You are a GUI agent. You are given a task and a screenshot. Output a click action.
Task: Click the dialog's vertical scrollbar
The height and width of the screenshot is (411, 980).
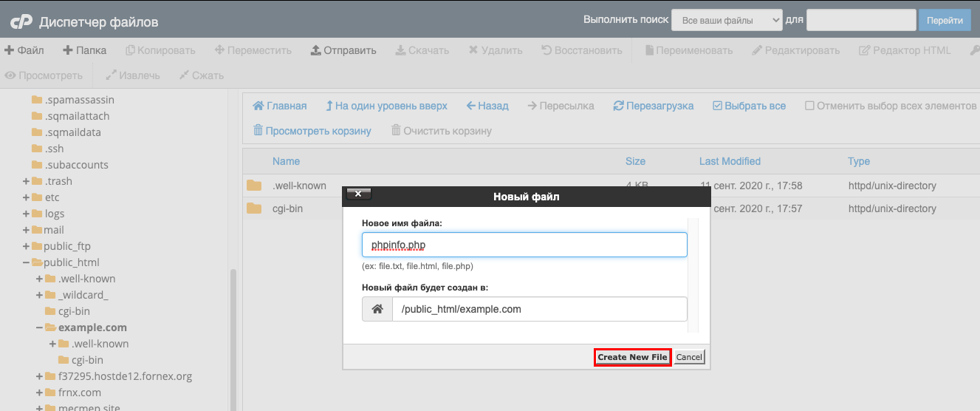pyautogui.click(x=693, y=275)
